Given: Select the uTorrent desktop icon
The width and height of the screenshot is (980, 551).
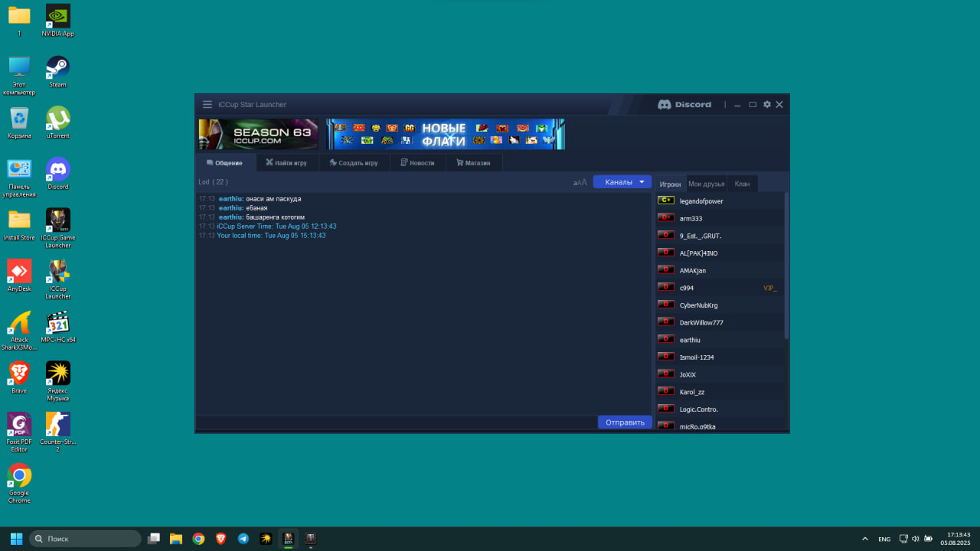Looking at the screenshot, I should pos(58,122).
